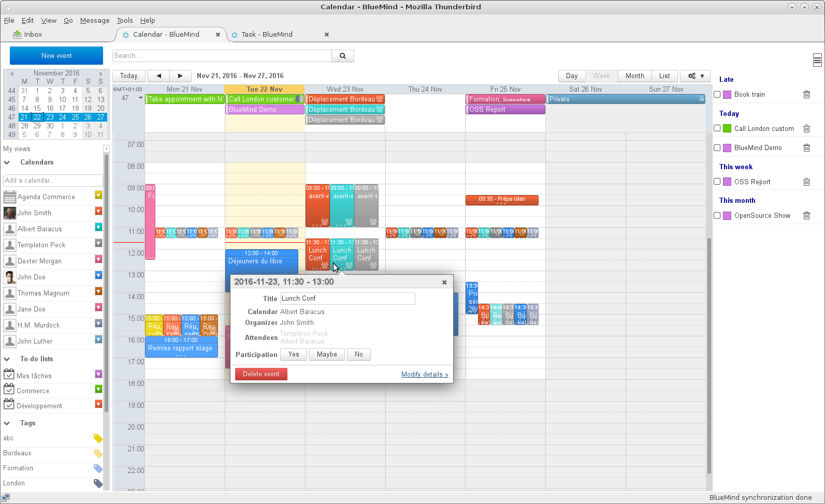This screenshot has height=504, width=825.
Task: Click the Search input field
Action: [x=222, y=56]
